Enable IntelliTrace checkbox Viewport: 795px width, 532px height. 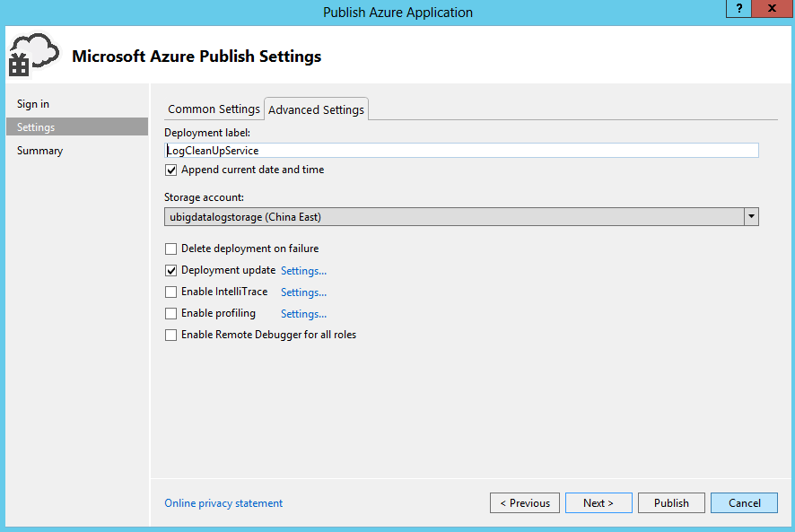(x=171, y=292)
